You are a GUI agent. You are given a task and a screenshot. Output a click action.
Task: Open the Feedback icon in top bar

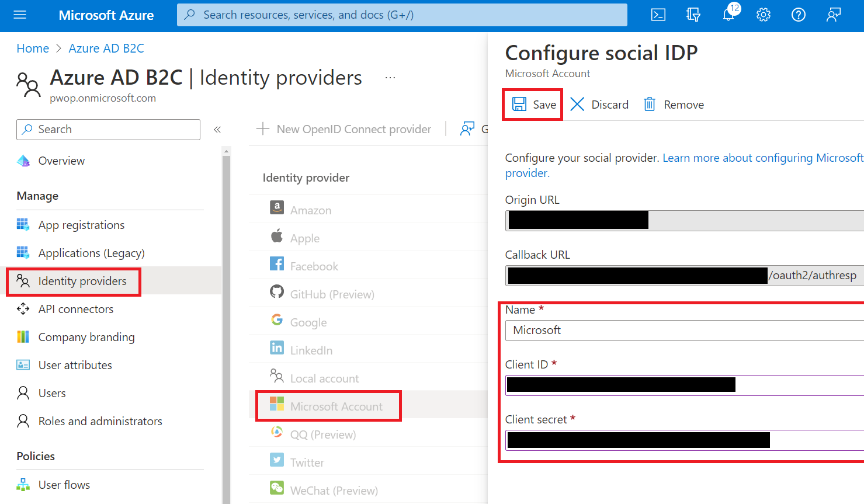pyautogui.click(x=834, y=15)
